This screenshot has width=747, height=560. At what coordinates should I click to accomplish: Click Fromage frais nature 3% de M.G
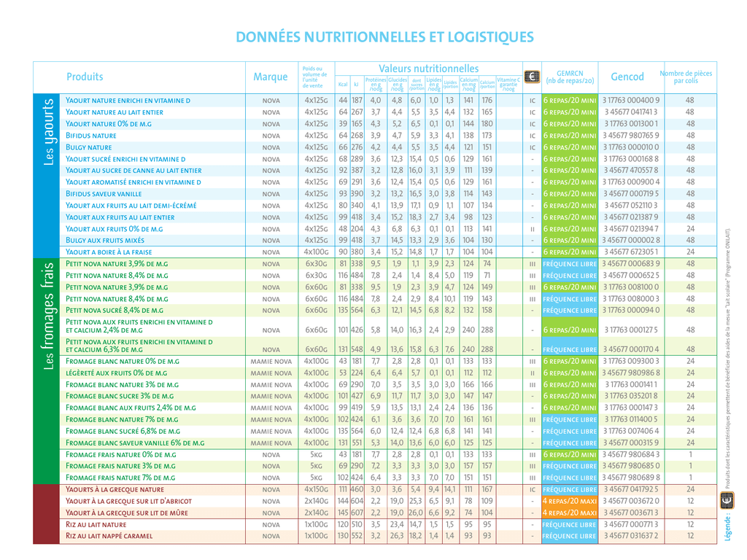pyautogui.click(x=120, y=466)
